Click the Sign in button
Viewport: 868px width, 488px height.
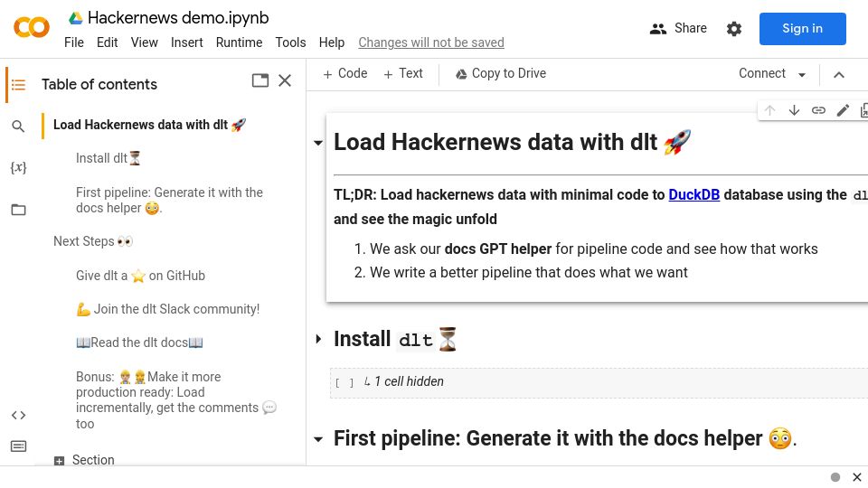coord(802,29)
